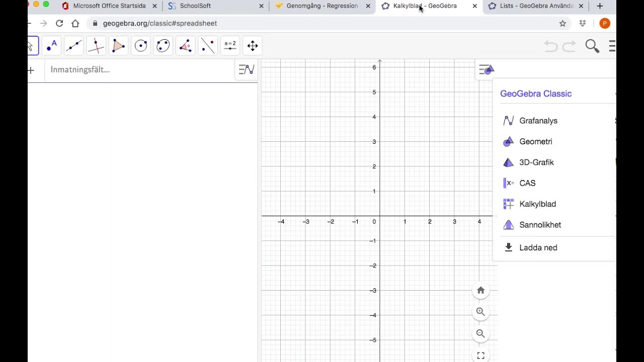Zoom out on the graphics view
The width and height of the screenshot is (644, 362).
tap(480, 333)
